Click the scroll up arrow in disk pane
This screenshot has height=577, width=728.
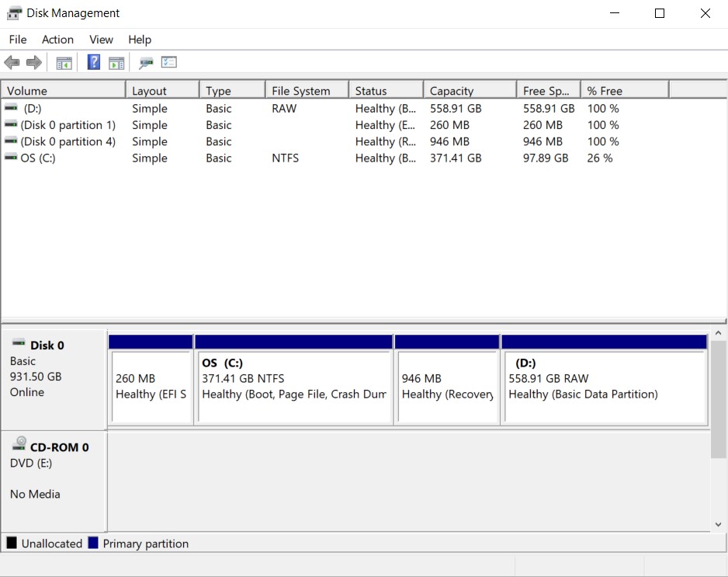pyautogui.click(x=718, y=333)
